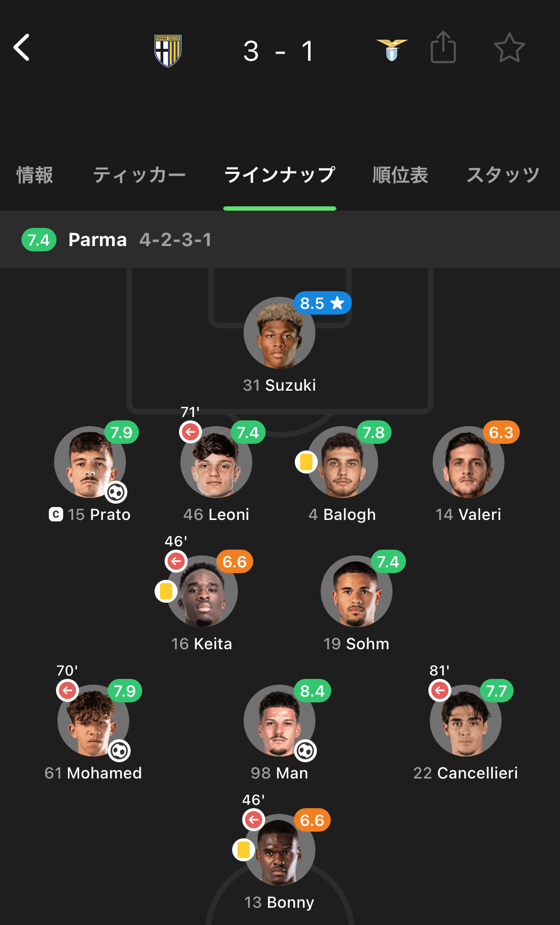This screenshot has height=925, width=560.
Task: Tap the back arrow icon
Action: coord(22,47)
